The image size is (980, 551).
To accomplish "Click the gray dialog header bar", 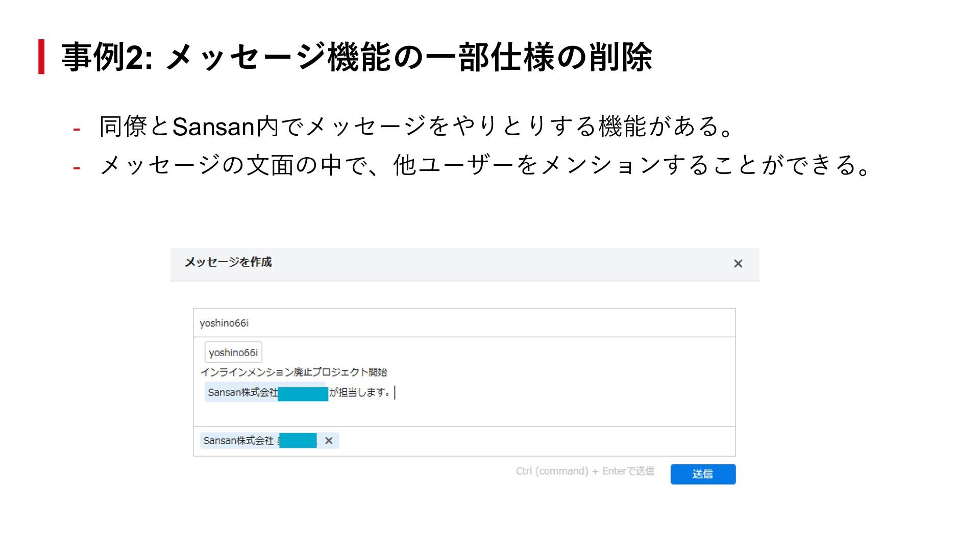I will (x=485, y=264).
